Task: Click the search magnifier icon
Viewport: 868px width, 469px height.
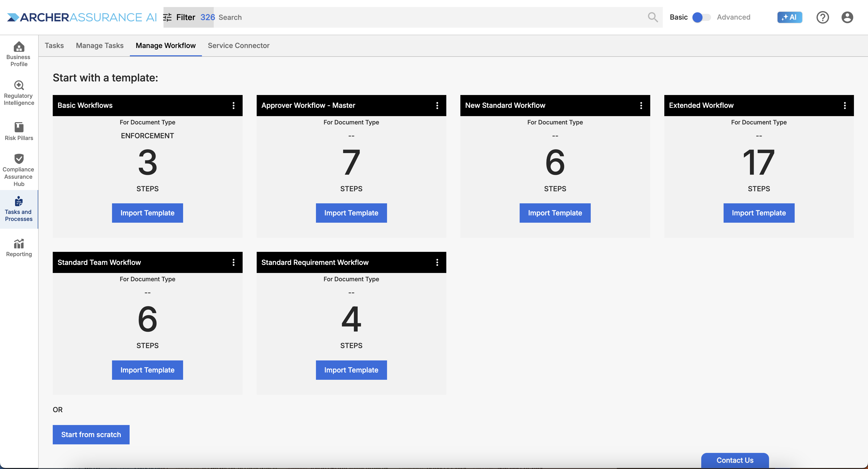Action: point(653,17)
